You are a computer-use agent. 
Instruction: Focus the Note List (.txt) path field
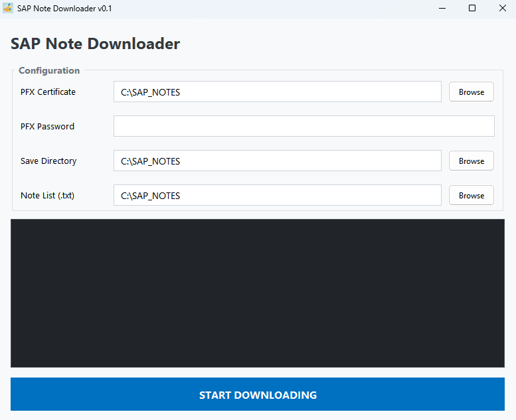tap(278, 195)
